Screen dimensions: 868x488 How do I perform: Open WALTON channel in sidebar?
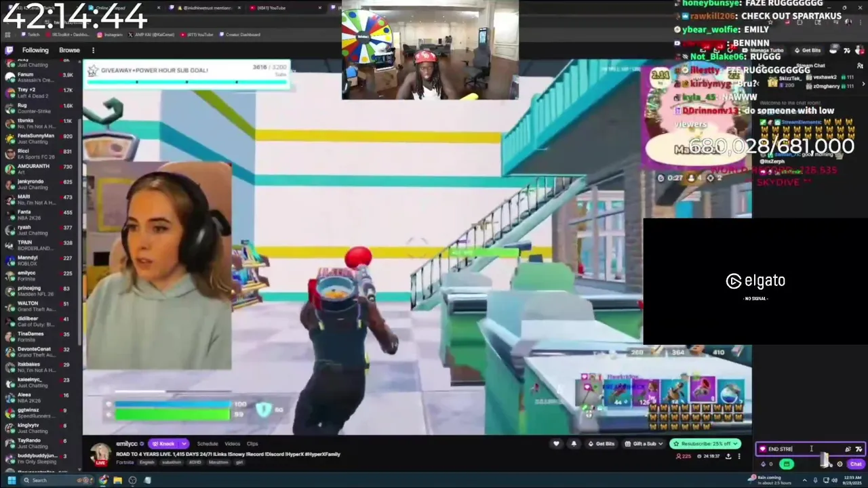tap(41, 306)
